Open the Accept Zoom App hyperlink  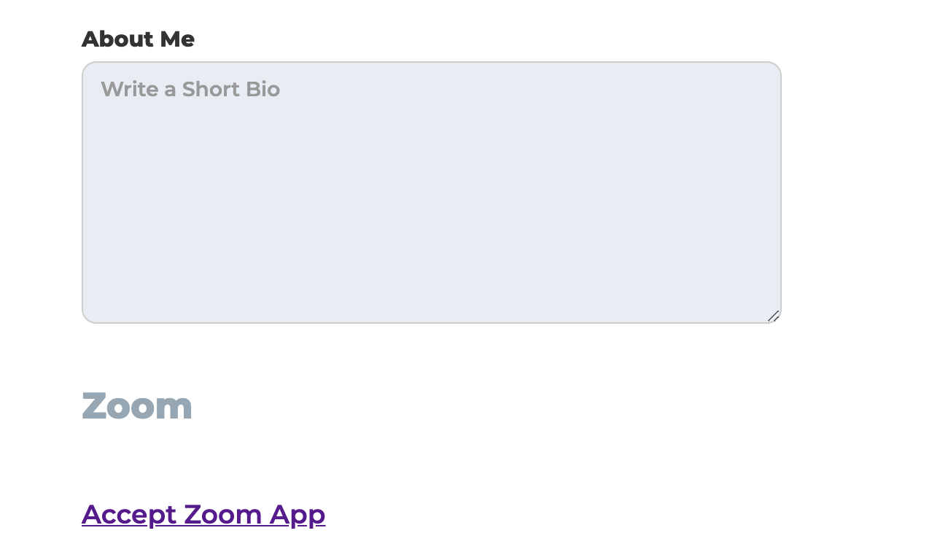(203, 514)
